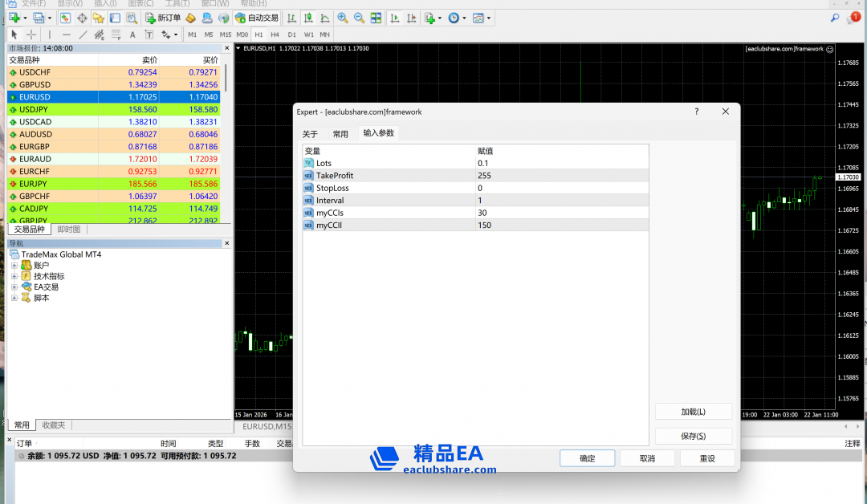Open the notification bell with red badge
Screen dimensions: 867x504
[853, 18]
